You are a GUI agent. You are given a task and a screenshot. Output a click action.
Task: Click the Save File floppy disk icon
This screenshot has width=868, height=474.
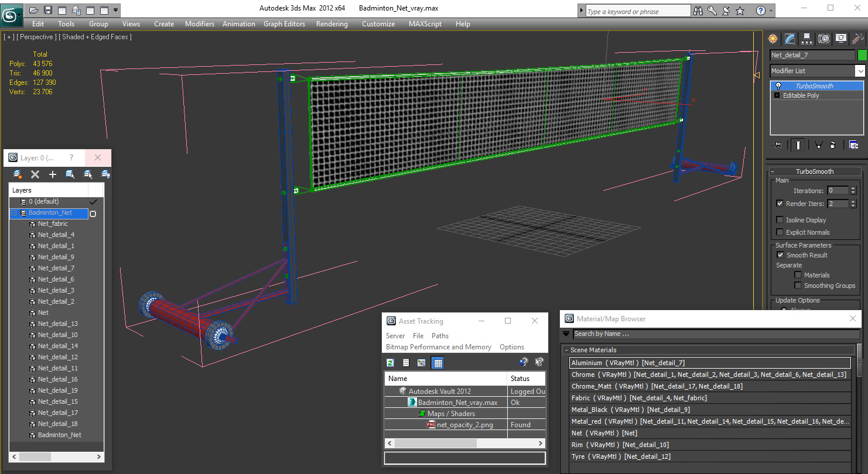(48, 10)
